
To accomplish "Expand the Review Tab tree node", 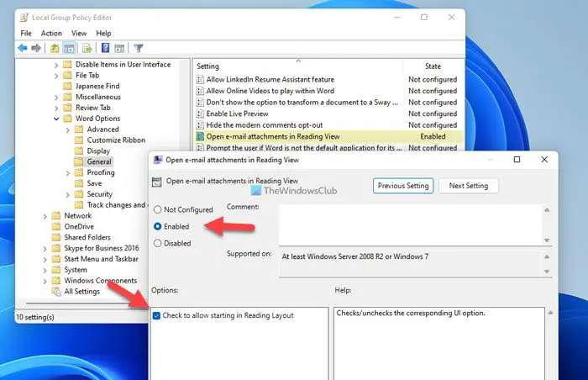I will pos(56,108).
